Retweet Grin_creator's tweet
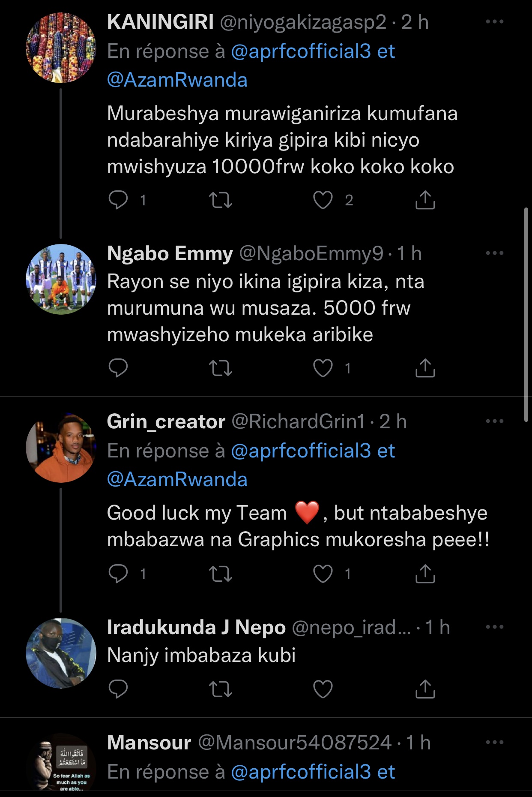The image size is (532, 797). point(221,574)
